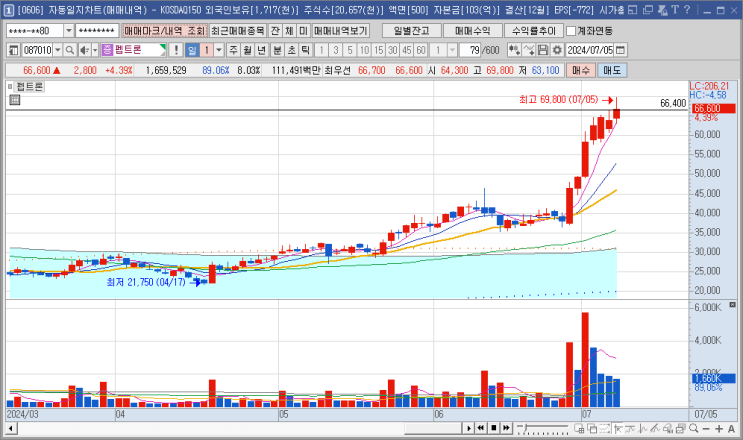Click the title bar new window icon
Image resolution: width=743 pixels, height=440 pixels.
click(648, 9)
